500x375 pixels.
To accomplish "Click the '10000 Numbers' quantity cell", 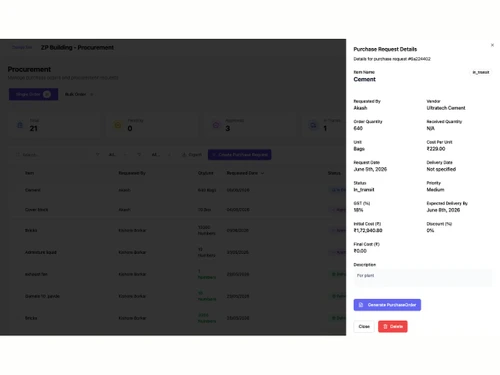I will tap(206, 230).
